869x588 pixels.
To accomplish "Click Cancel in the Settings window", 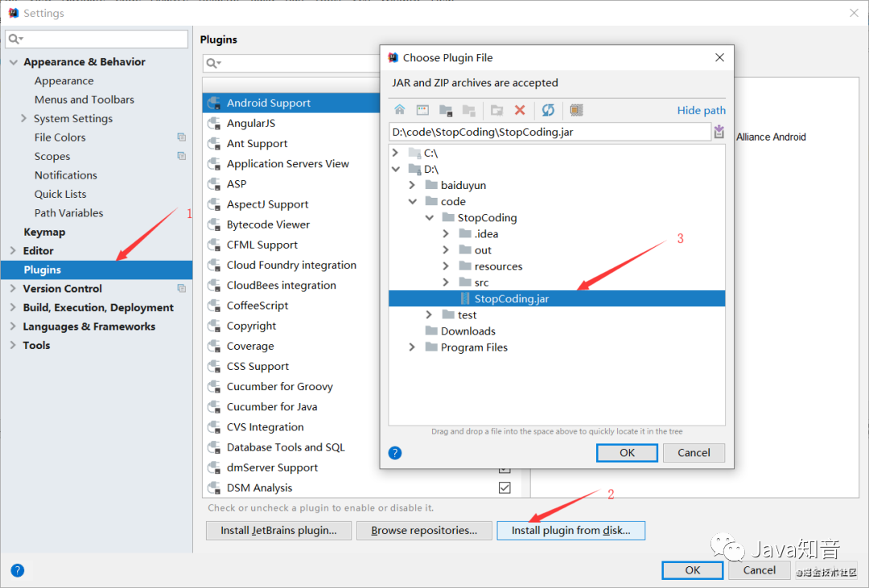I will click(x=760, y=570).
